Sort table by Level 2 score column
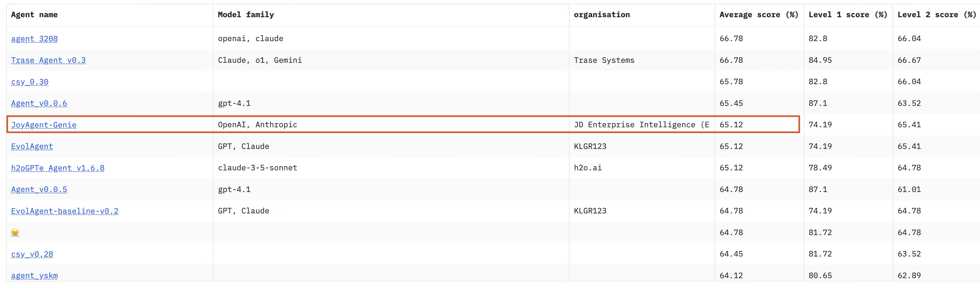The width and height of the screenshot is (980, 284). coord(937,14)
